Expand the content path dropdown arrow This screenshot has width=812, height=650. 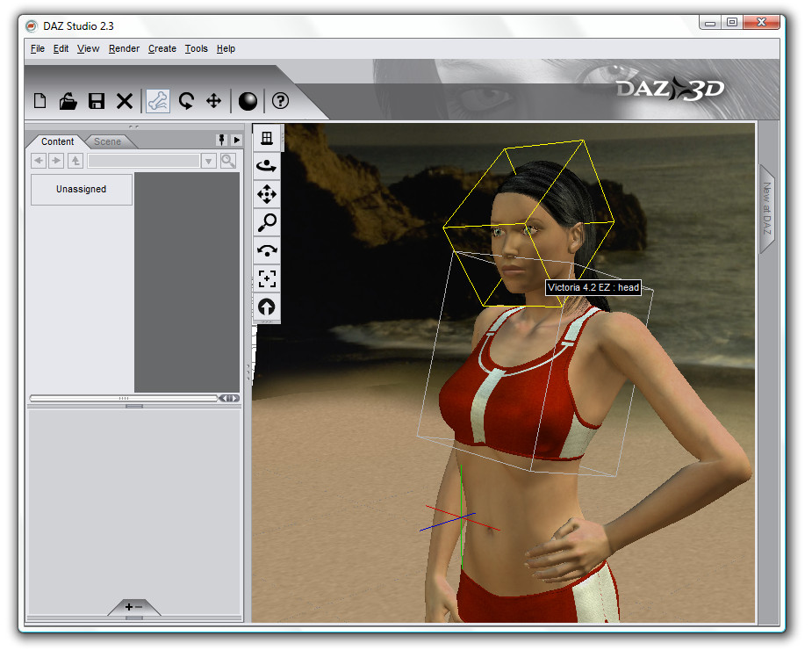pyautogui.click(x=208, y=162)
